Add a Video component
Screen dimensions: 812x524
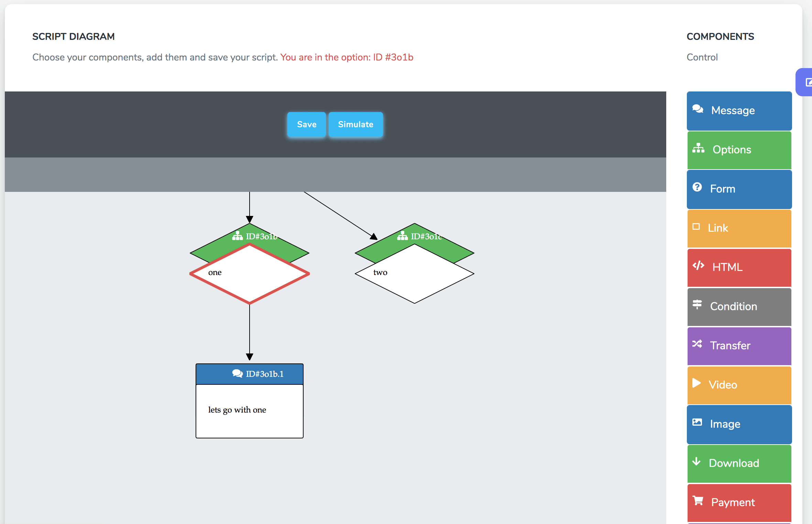(739, 385)
